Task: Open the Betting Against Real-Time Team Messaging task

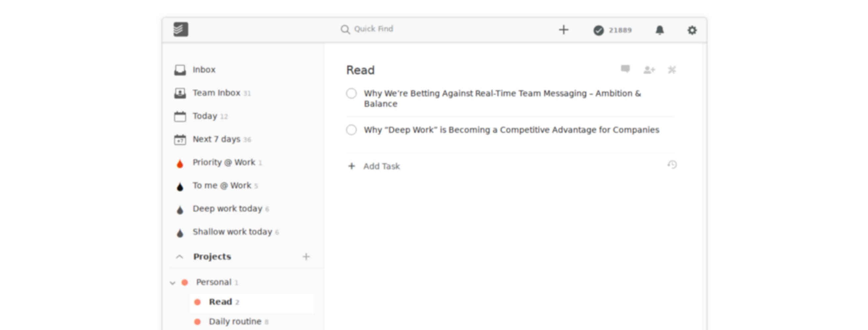Action: tap(502, 98)
